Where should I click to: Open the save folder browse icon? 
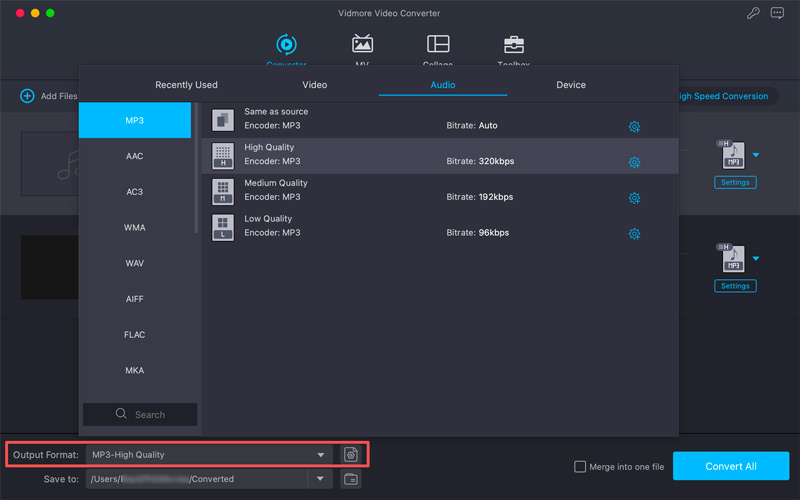351,479
